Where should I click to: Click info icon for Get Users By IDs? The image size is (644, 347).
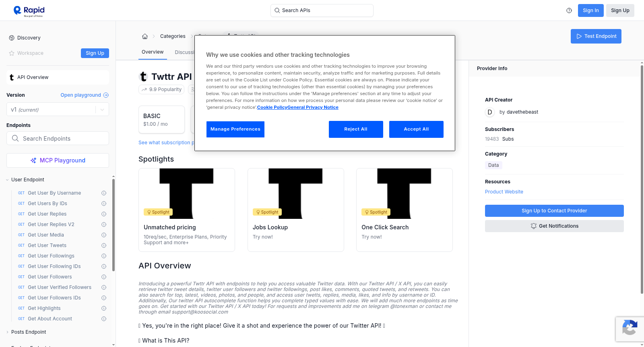click(x=104, y=204)
